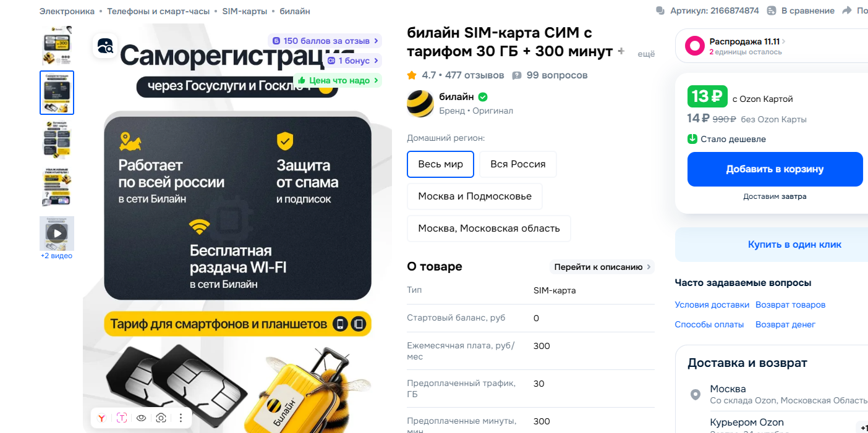
Task: Click the eye icon on image toolbar
Action: pyautogui.click(x=141, y=418)
